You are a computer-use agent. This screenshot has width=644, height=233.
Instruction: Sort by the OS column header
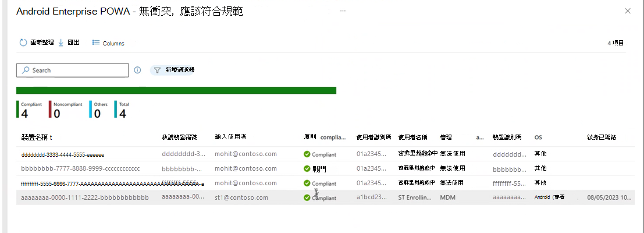pyautogui.click(x=538, y=137)
